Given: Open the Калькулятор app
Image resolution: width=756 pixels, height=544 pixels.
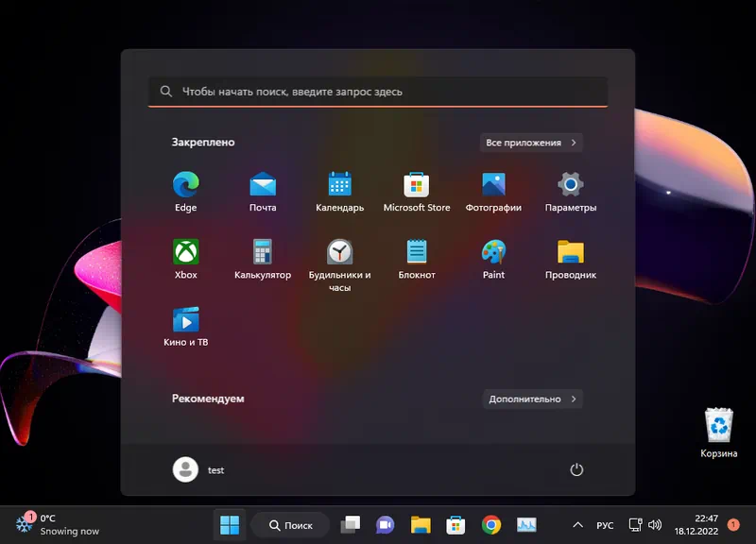Looking at the screenshot, I should 263,259.
